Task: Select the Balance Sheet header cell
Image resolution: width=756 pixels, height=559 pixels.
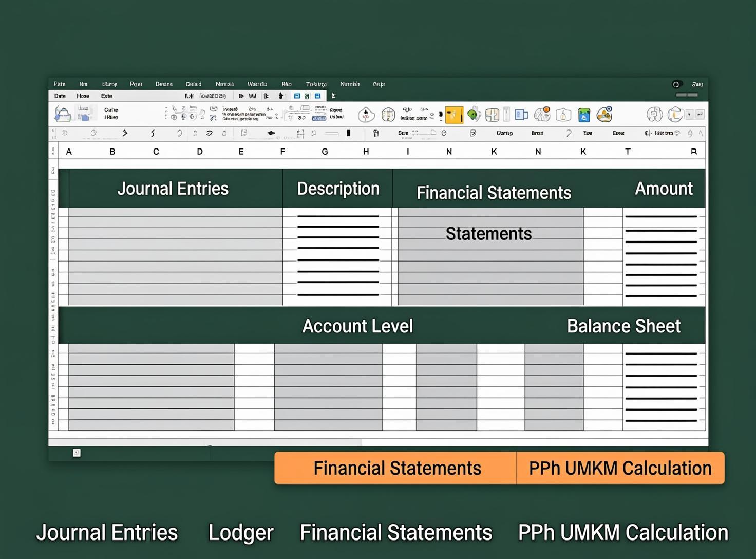Action: pos(623,326)
